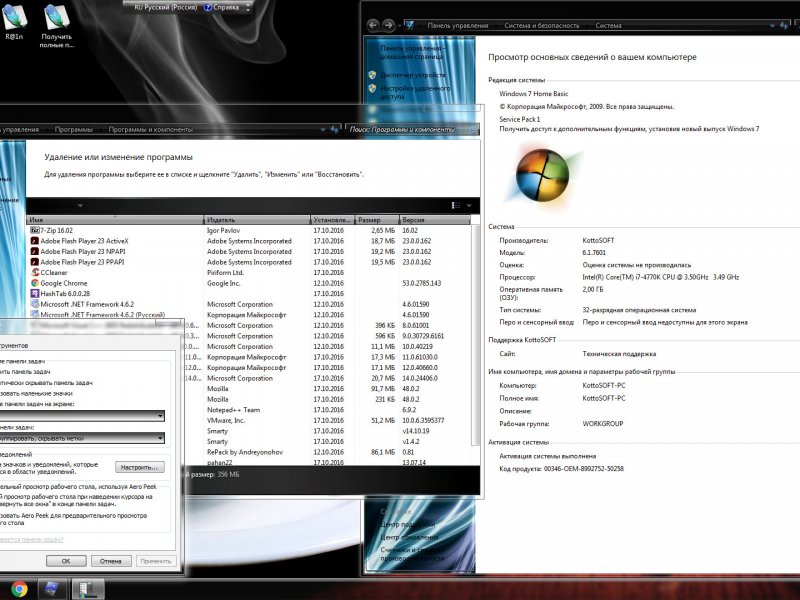Sort the program list by Размер column
The width and height of the screenshot is (800, 600).
[377, 220]
